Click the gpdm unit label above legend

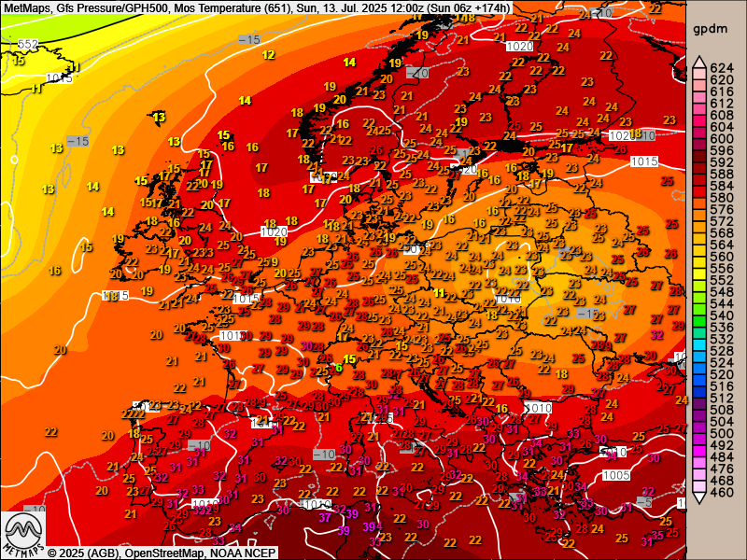pyautogui.click(x=706, y=29)
